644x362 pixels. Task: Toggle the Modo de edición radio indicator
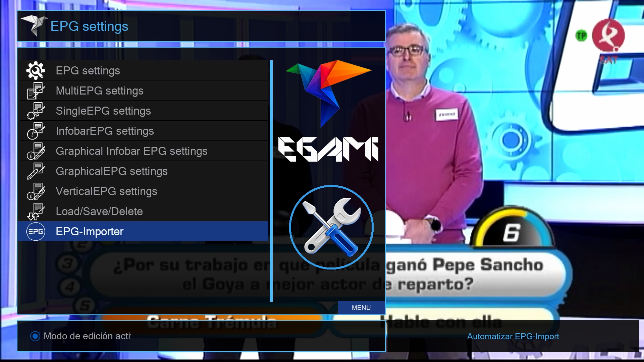point(35,336)
